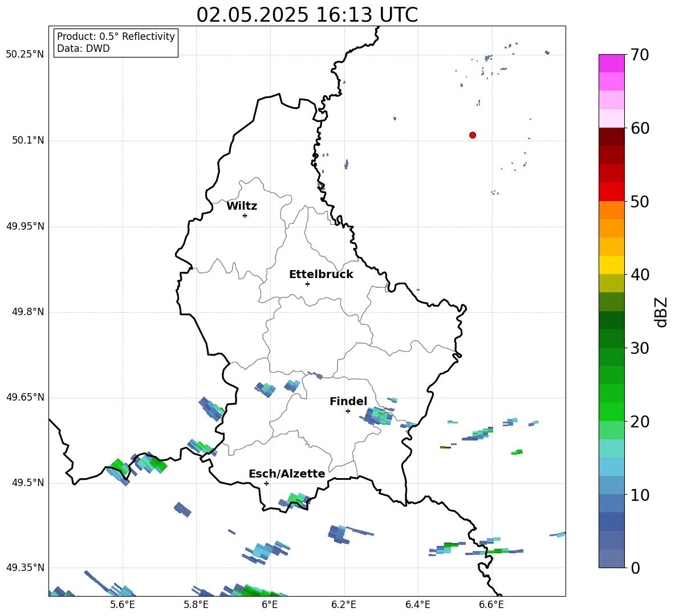Image resolution: width=675 pixels, height=616 pixels.
Task: Click the 49.65°N latitude label
Action: coord(25,397)
